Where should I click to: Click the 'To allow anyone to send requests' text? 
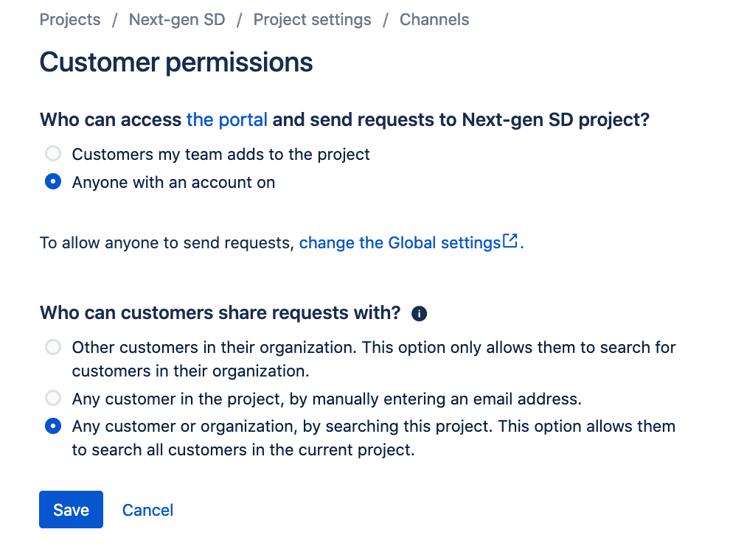(x=167, y=242)
